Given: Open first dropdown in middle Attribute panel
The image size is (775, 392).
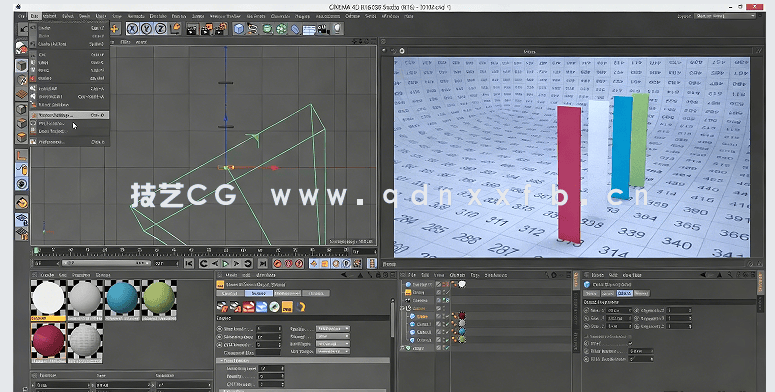Looking at the screenshot, I should [333, 328].
